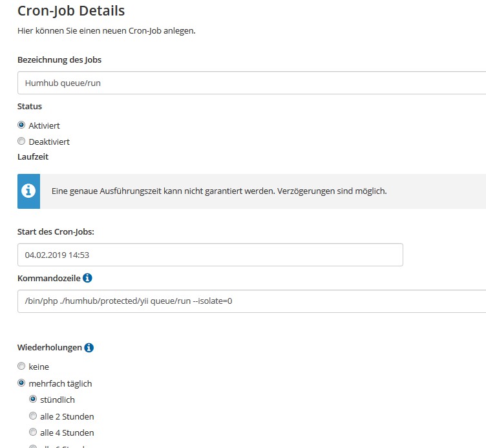Click the 'Laufzeit' section label
Image resolution: width=486 pixels, height=448 pixels.
[x=33, y=156]
